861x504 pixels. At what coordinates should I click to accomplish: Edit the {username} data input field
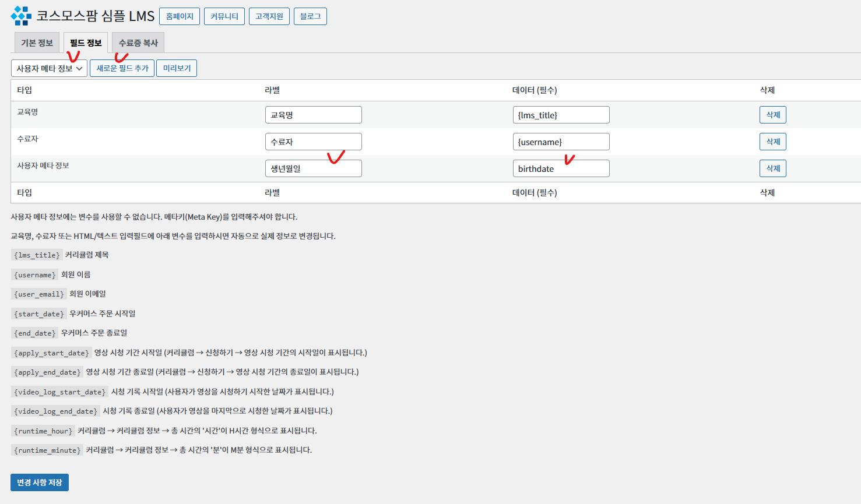561,142
